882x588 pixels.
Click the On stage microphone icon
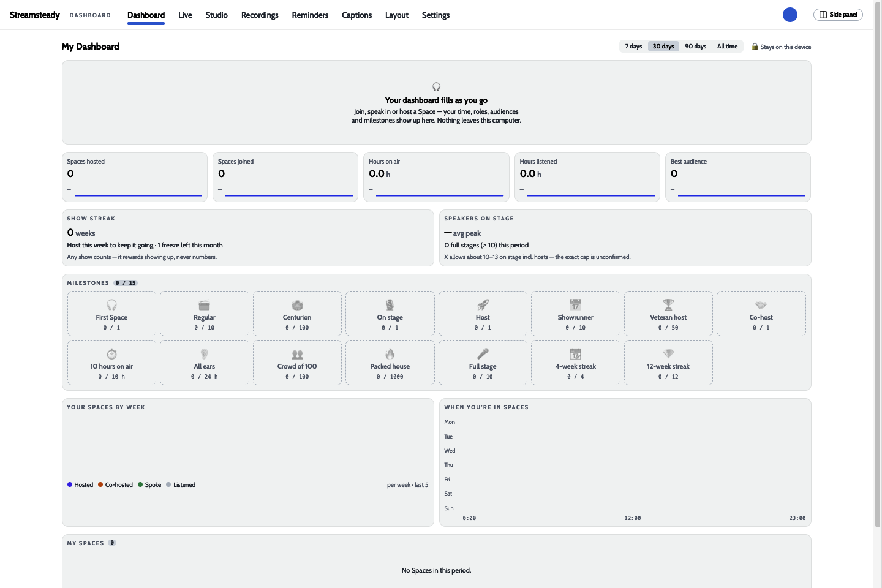click(x=390, y=305)
